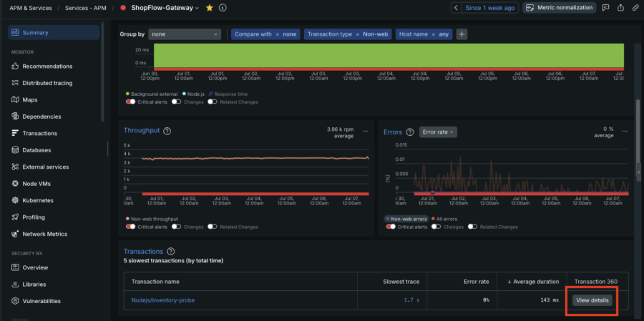Open the Throughput chart title link
Viewport: 644px width, 321px height.
pos(142,131)
